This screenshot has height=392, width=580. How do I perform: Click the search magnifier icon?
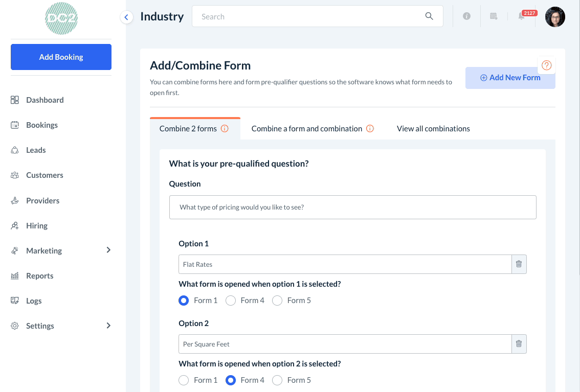click(x=429, y=16)
